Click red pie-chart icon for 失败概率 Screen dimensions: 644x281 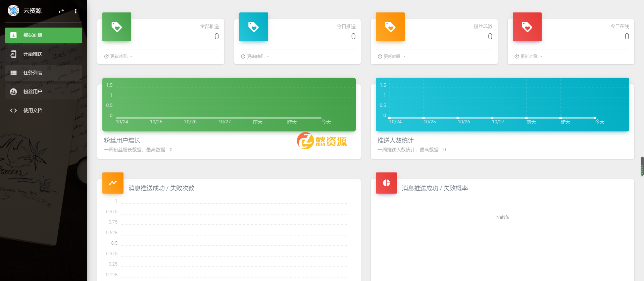386,183
